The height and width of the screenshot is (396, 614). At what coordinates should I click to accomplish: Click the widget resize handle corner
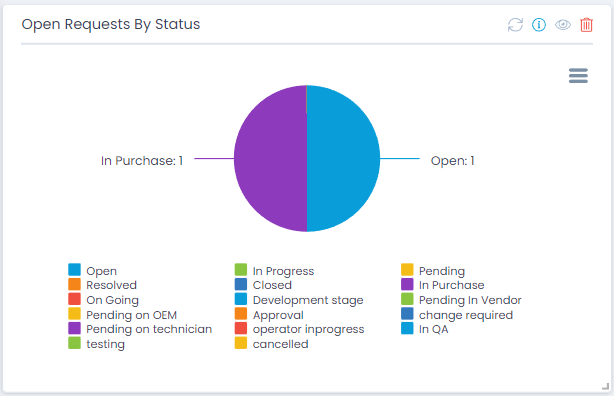[605, 387]
